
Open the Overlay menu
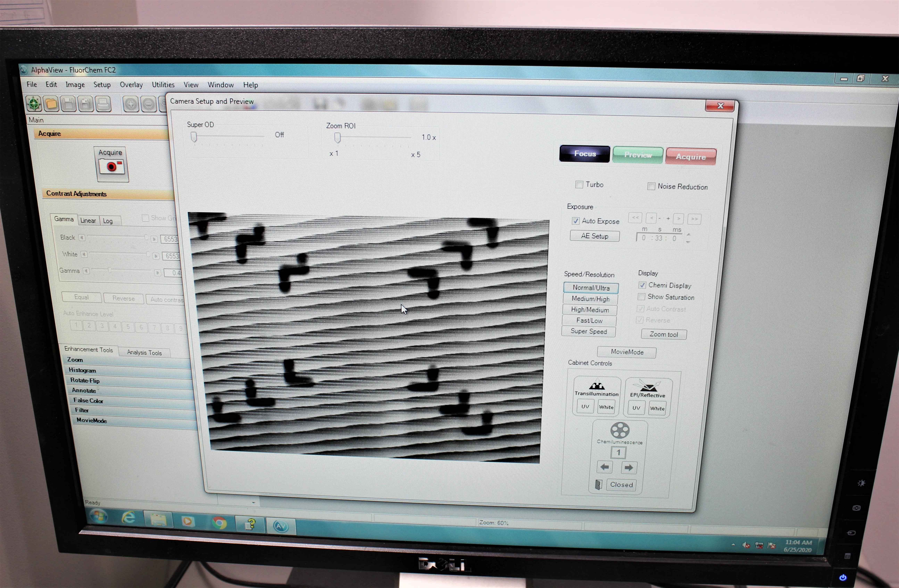click(x=131, y=85)
